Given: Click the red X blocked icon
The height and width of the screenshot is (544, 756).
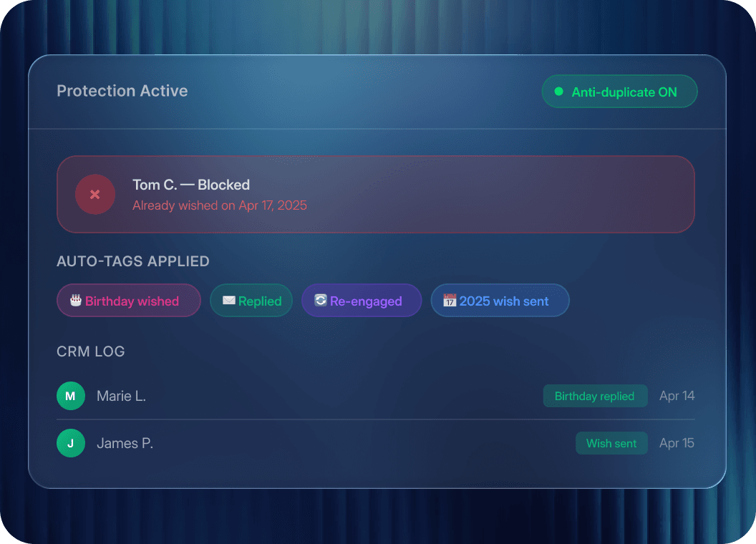Looking at the screenshot, I should tap(95, 195).
